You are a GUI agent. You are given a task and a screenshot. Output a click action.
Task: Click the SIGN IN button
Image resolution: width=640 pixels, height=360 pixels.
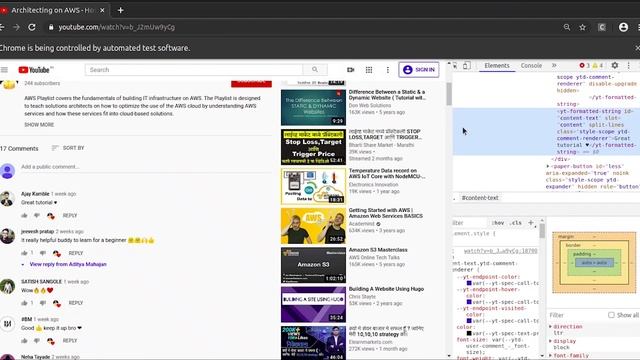(419, 70)
